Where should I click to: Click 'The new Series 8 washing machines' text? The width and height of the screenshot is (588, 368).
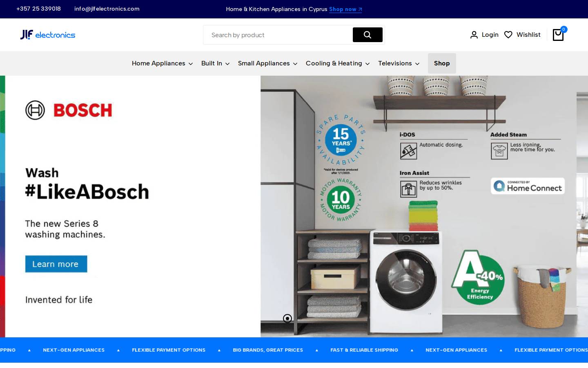click(x=65, y=229)
